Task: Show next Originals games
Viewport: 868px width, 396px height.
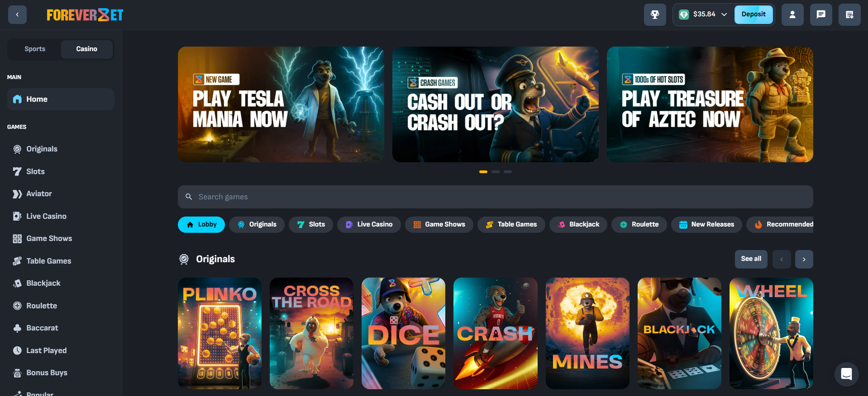Action: [x=804, y=259]
